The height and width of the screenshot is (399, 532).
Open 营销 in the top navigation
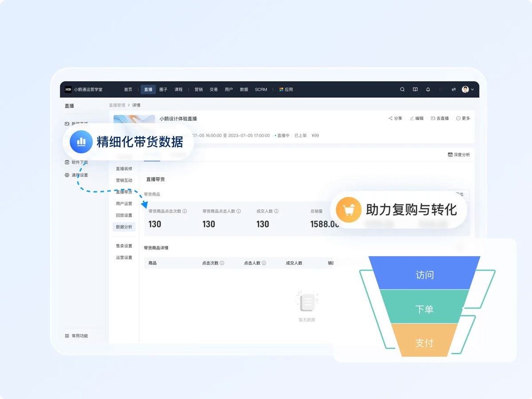pyautogui.click(x=199, y=90)
